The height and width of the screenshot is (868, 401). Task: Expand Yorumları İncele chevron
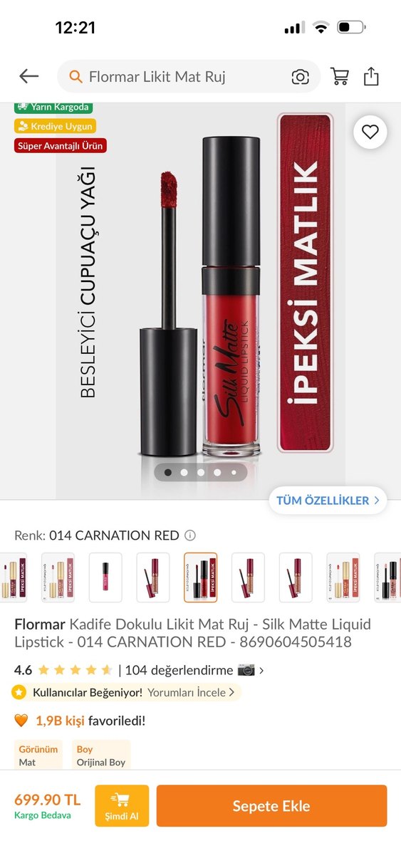[x=231, y=692]
